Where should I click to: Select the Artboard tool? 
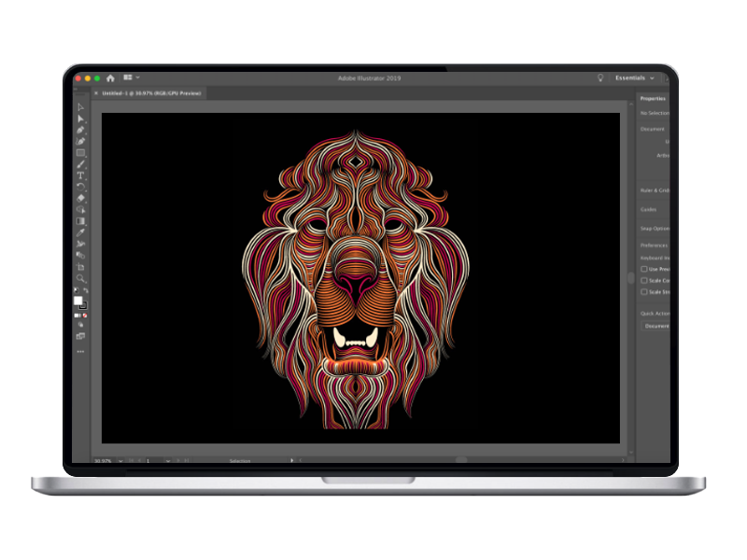80,267
